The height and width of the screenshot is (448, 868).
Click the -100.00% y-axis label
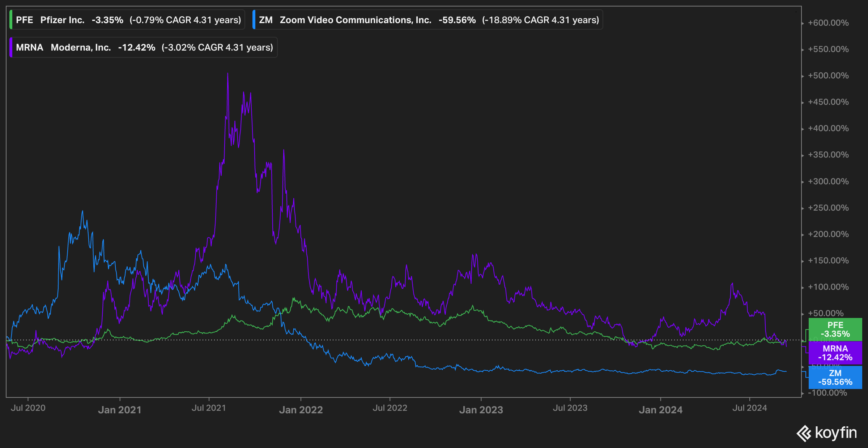point(827,393)
